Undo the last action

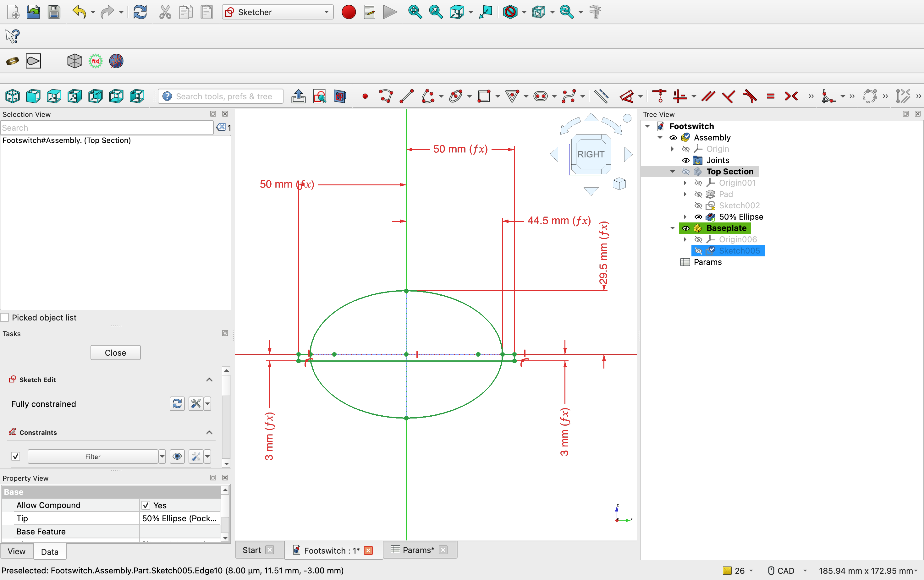79,12
